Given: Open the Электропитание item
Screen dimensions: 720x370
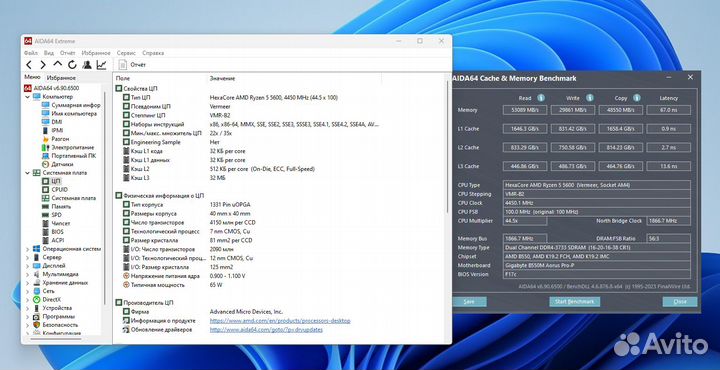Looking at the screenshot, I should (68, 147).
